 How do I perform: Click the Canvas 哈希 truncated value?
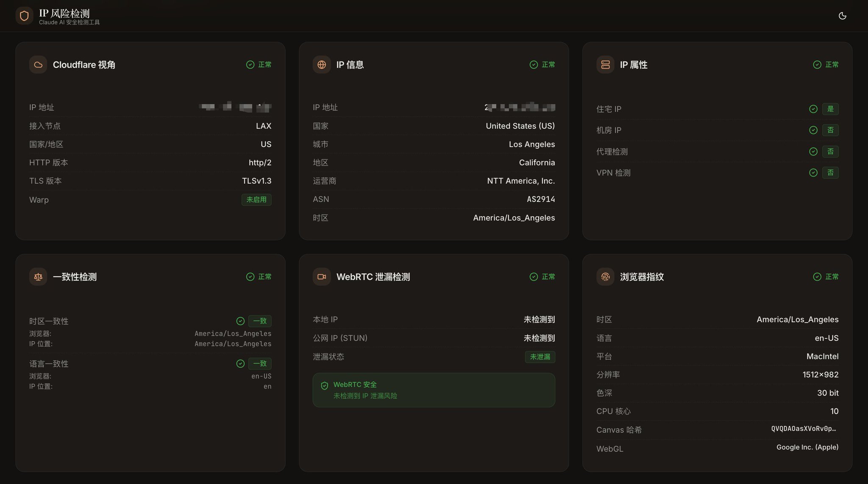[804, 429]
